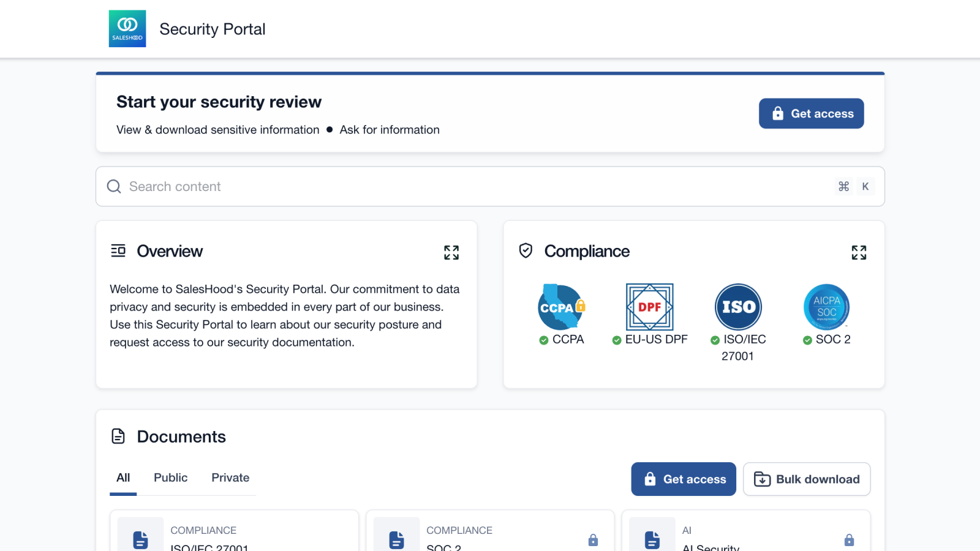Screen dimensions: 980x551
Task: Expand the Overview section to fullscreen
Action: click(451, 252)
